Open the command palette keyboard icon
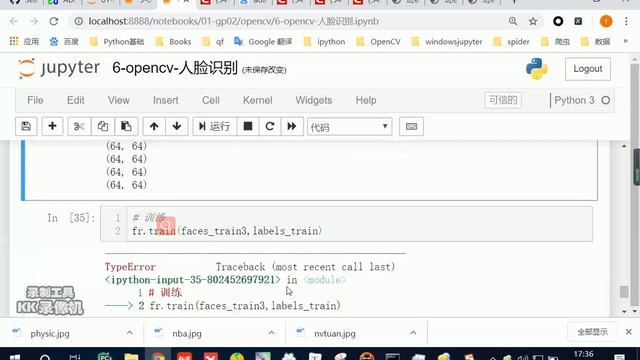The height and width of the screenshot is (360, 640). (x=411, y=127)
